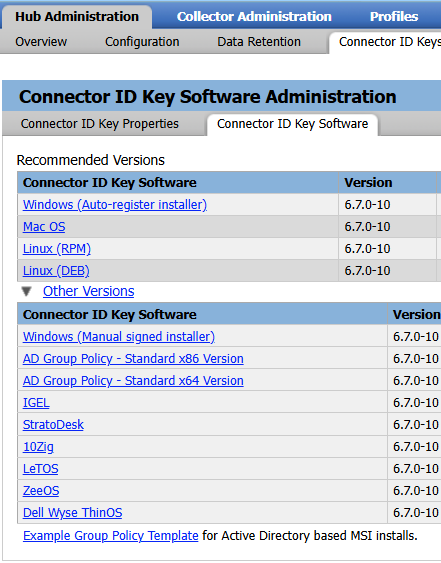Download the IGEL connector software
The image size is (441, 563).
[x=36, y=403]
